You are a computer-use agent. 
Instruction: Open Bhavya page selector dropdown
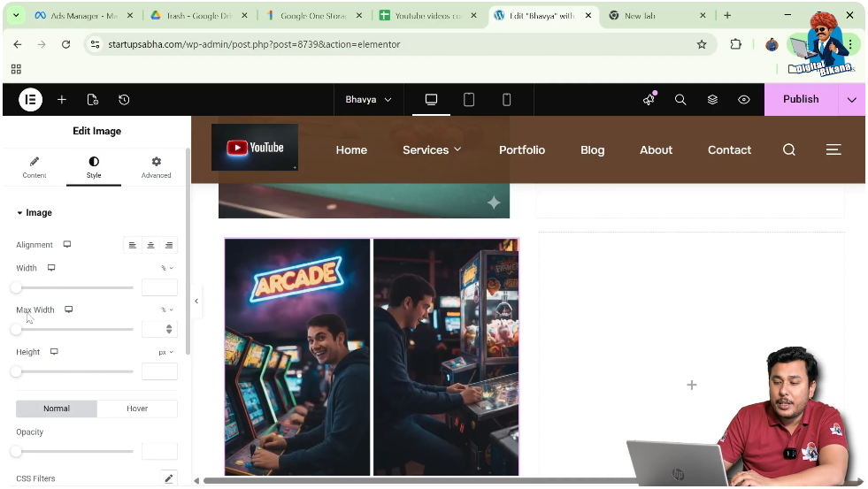click(368, 100)
